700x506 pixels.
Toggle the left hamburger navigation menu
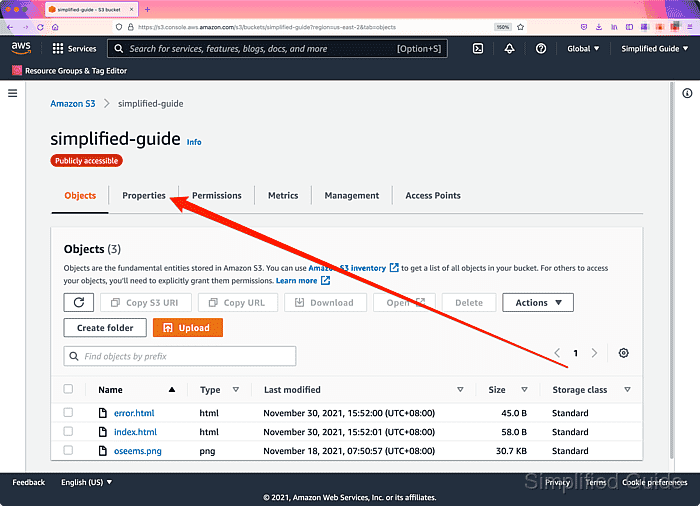12,93
